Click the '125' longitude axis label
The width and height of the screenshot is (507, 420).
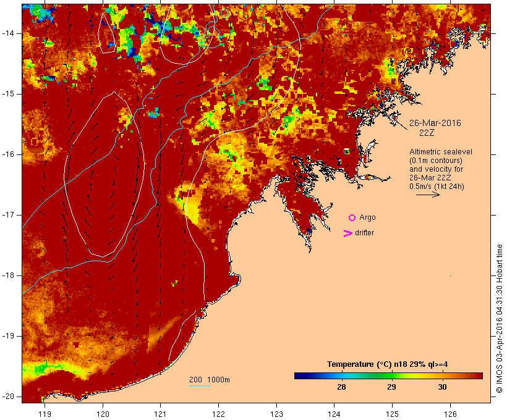click(392, 414)
